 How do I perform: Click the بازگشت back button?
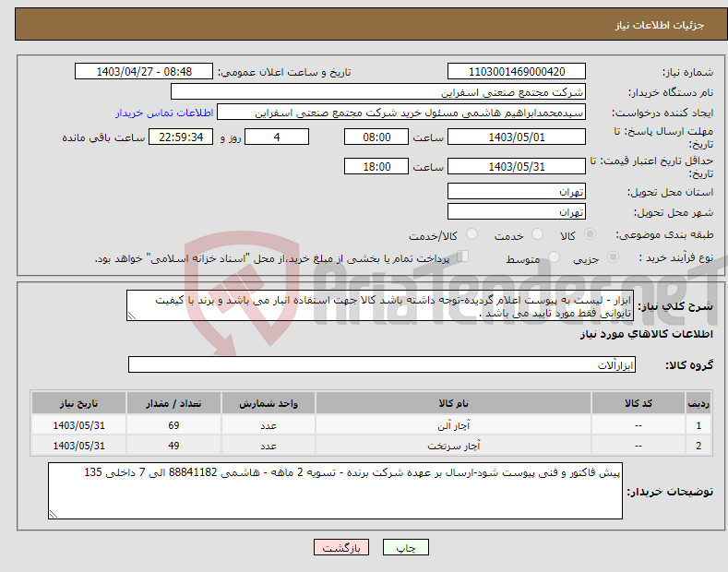[x=341, y=547]
